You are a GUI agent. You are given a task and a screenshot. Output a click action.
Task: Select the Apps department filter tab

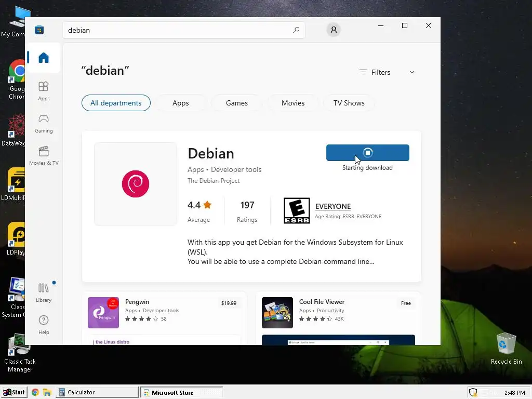pyautogui.click(x=180, y=103)
